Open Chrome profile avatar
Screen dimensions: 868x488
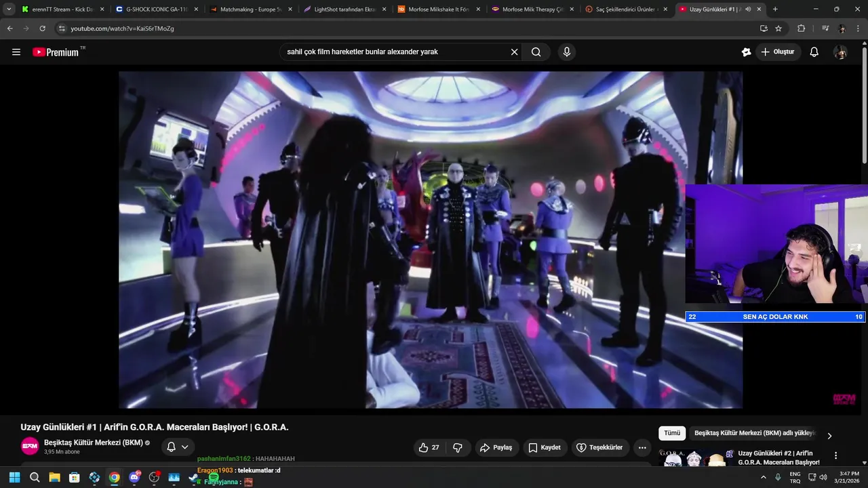point(842,28)
